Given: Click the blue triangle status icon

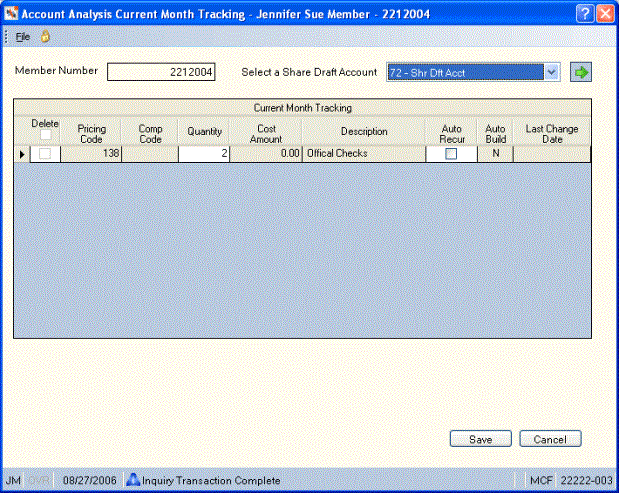Looking at the screenshot, I should point(133,480).
